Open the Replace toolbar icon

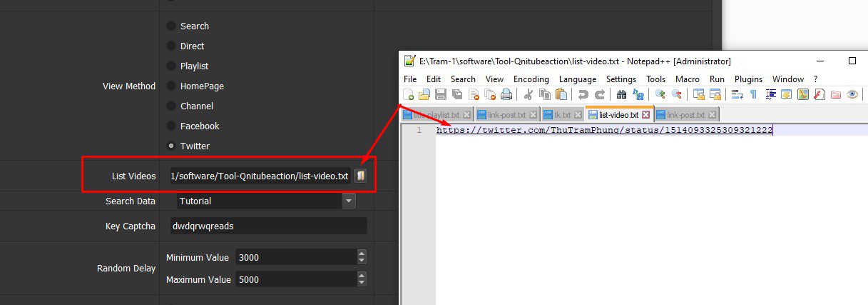point(638,94)
